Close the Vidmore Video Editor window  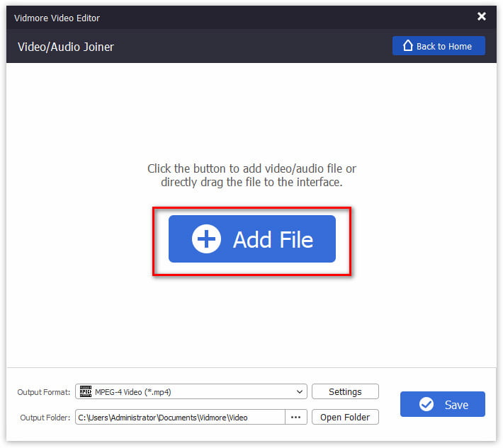tap(482, 16)
